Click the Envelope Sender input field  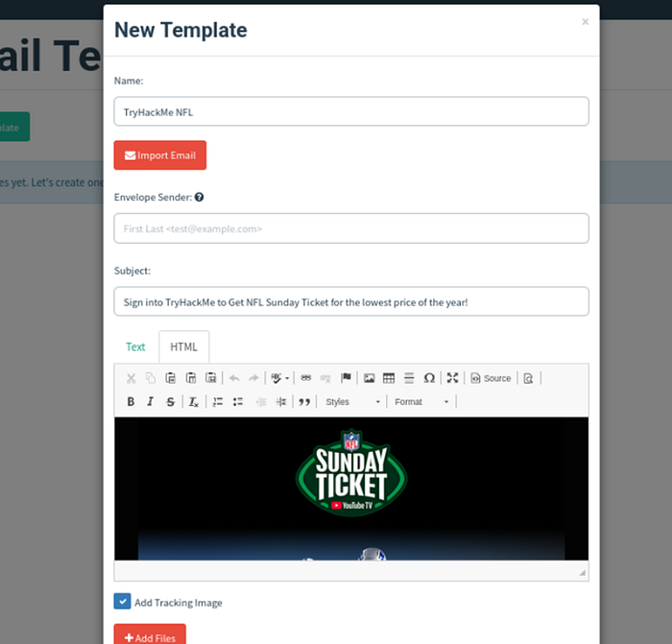click(351, 228)
